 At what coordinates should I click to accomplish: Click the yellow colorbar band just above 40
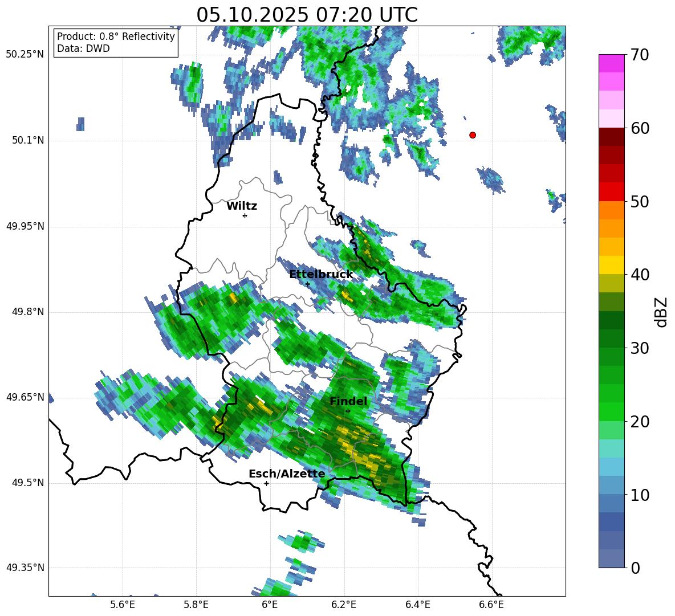(x=611, y=265)
